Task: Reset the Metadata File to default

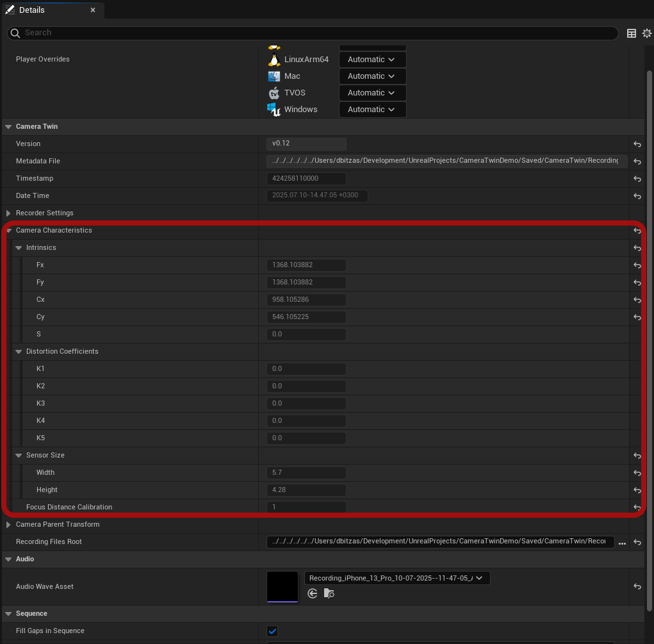Action: pyautogui.click(x=637, y=161)
